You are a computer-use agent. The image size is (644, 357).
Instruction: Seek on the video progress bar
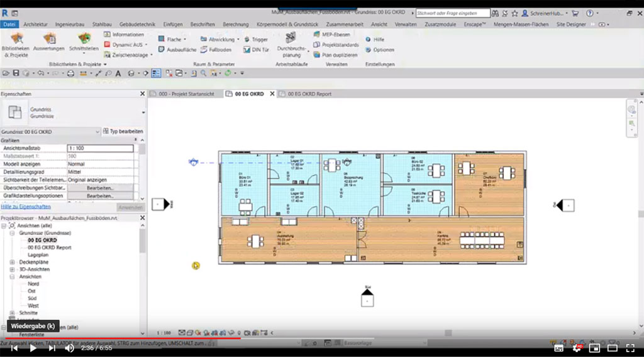[314, 338]
